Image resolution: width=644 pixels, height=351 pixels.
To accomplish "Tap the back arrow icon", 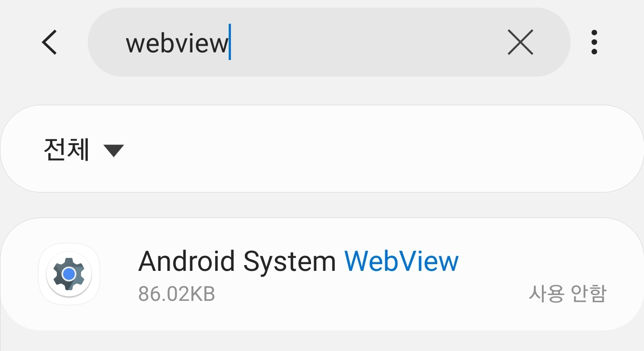I will [49, 43].
